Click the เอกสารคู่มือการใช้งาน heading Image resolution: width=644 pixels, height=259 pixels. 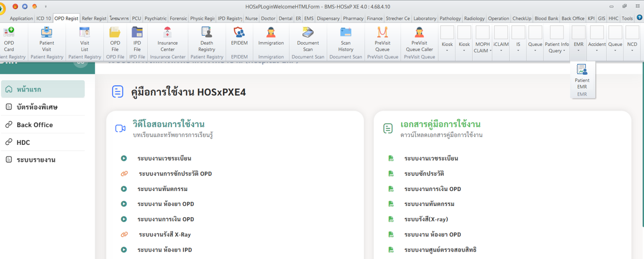(x=441, y=124)
